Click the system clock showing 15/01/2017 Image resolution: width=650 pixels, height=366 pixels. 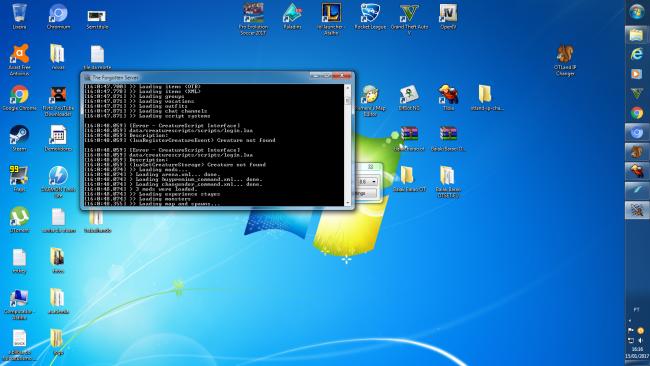637,353
